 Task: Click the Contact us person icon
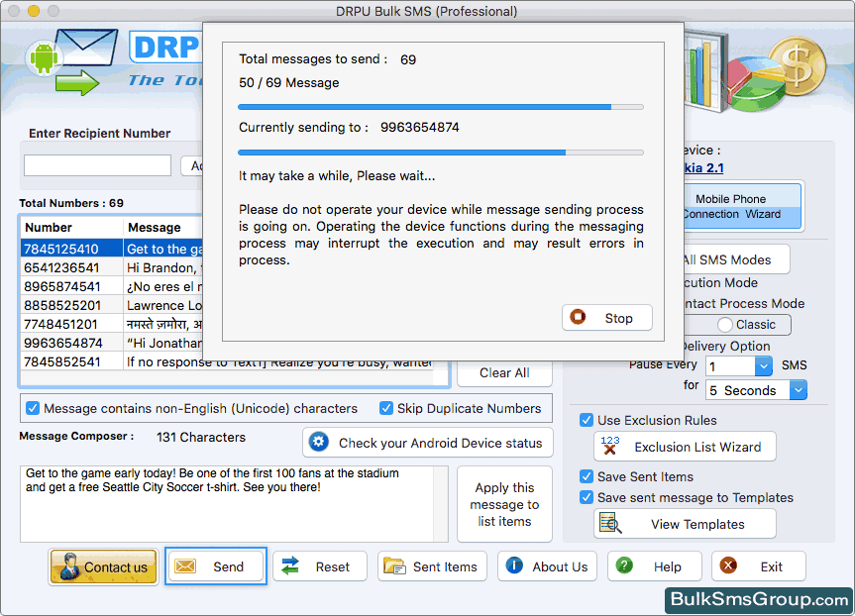[x=69, y=566]
